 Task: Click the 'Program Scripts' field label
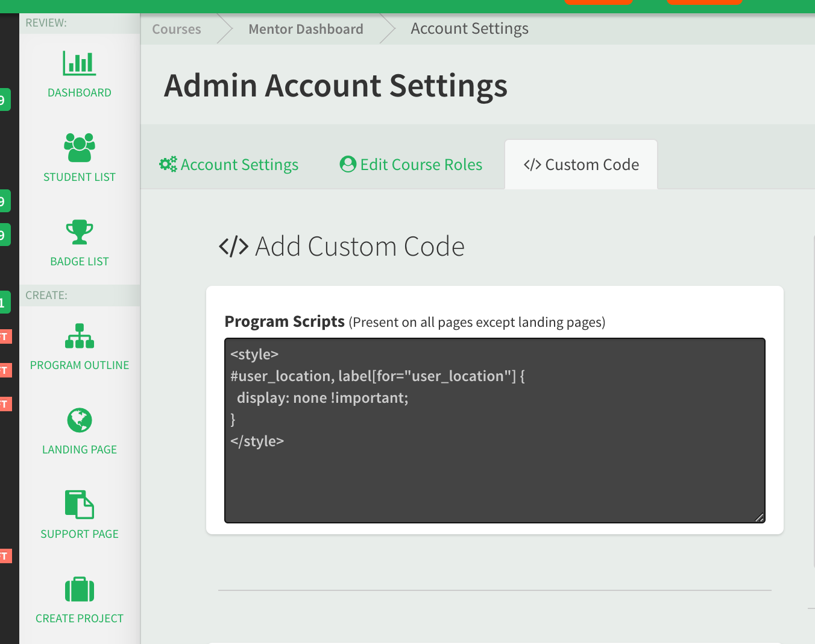coord(285,321)
